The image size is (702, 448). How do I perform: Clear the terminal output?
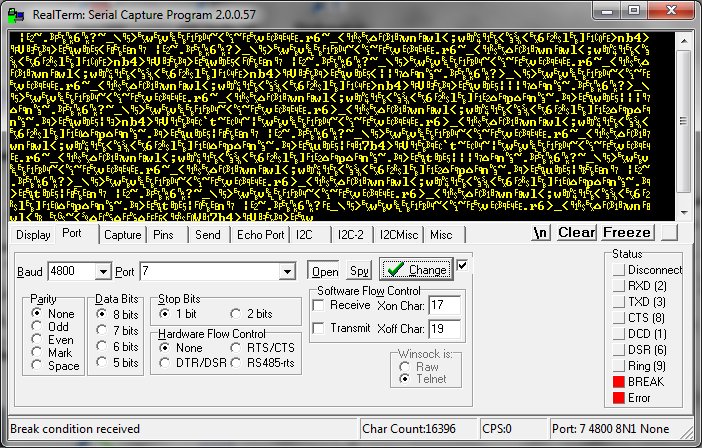coord(577,233)
